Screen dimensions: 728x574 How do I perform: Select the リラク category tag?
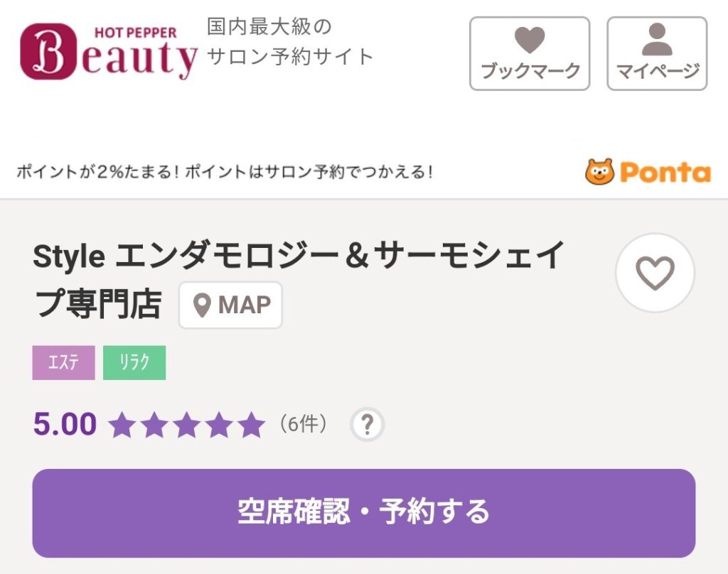click(134, 362)
